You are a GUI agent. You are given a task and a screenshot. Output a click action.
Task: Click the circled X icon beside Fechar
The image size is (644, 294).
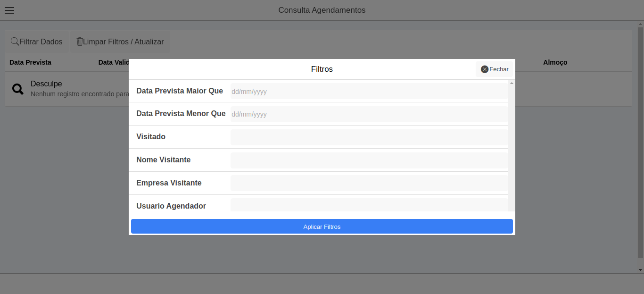[484, 69]
